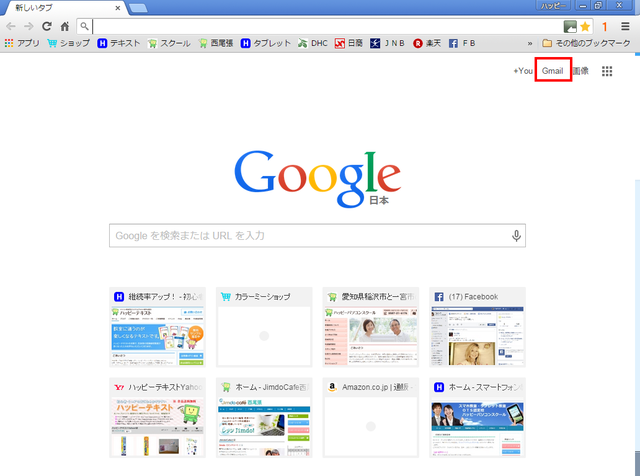
Task: Open Gmail link
Action: (553, 71)
